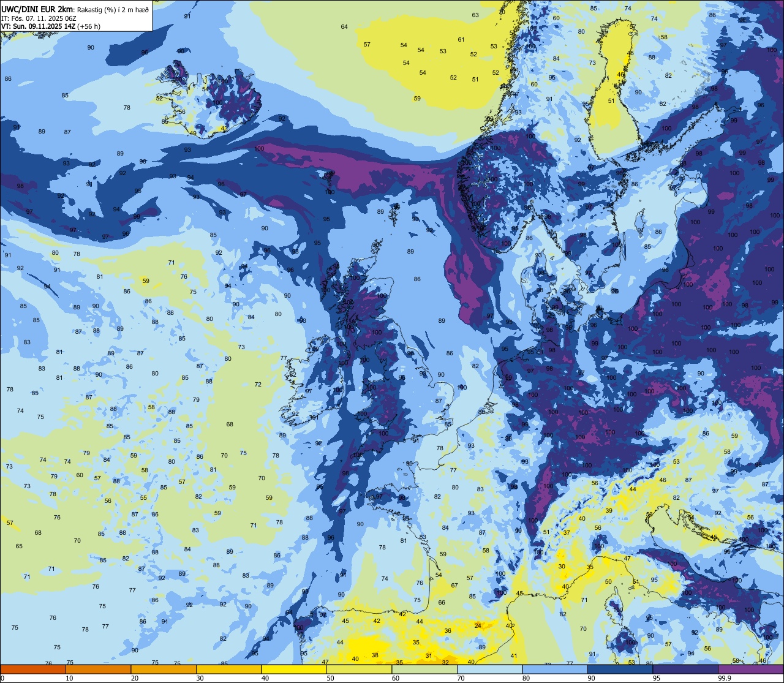The height and width of the screenshot is (683, 784).
Task: Click the map value "31" over Spain
Action: [429, 655]
